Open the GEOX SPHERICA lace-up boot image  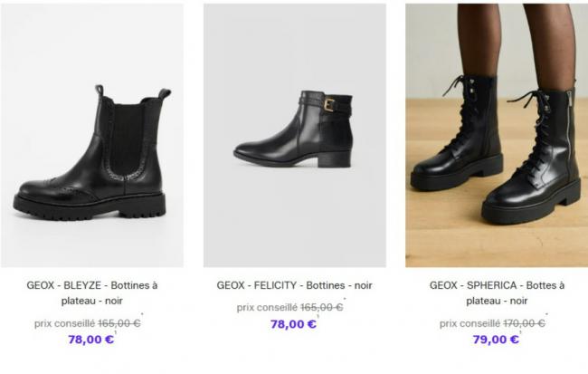[x=497, y=136]
